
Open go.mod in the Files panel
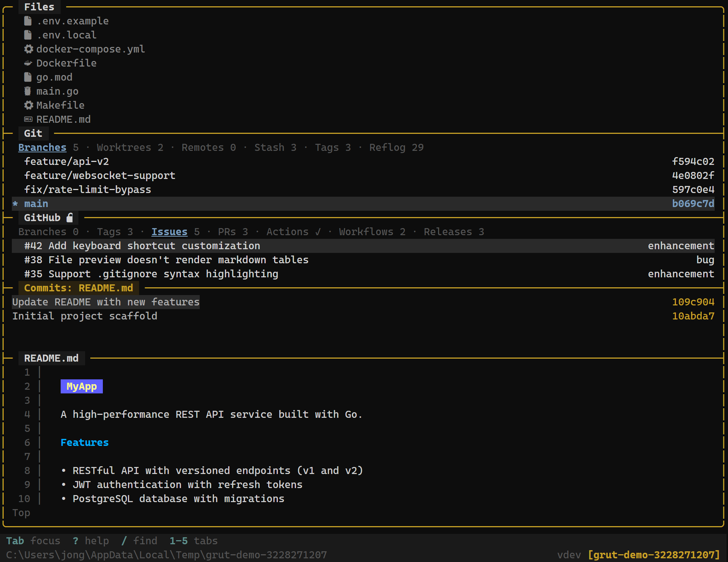54,77
